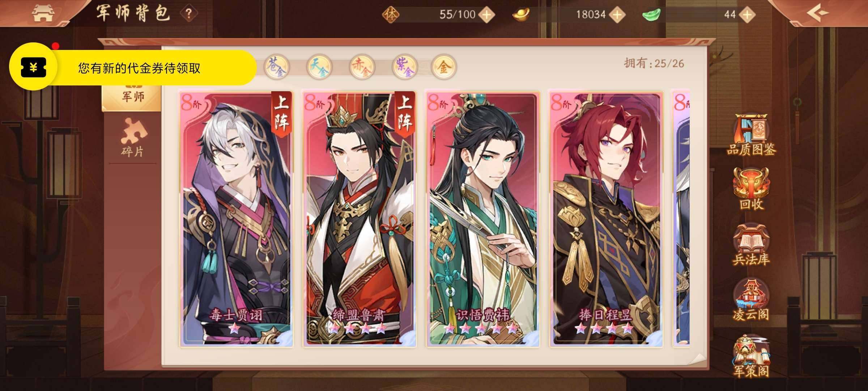This screenshot has height=391, width=868.
Task: Filter by 天金 quality
Action: [x=319, y=67]
